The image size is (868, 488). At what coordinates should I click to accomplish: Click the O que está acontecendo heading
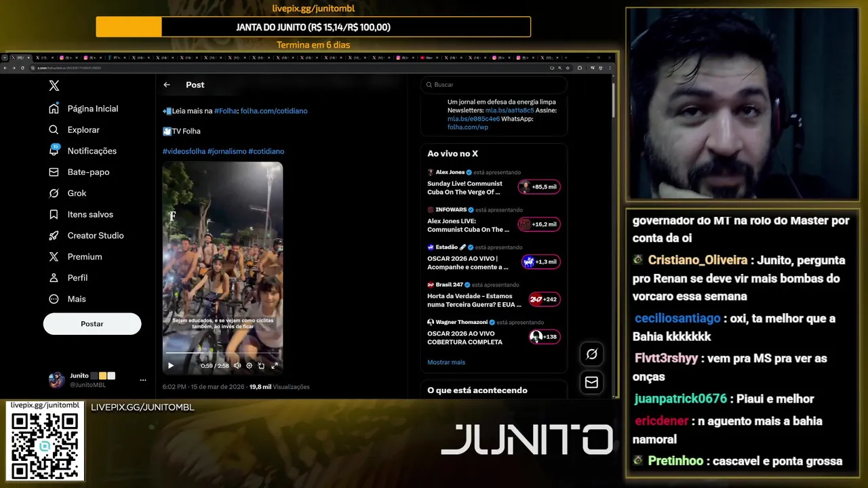[x=477, y=390]
